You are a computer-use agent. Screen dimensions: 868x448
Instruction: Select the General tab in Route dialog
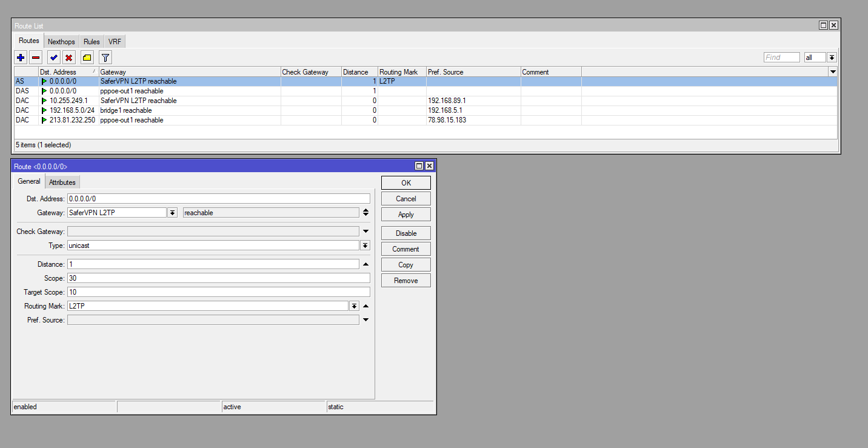point(29,181)
